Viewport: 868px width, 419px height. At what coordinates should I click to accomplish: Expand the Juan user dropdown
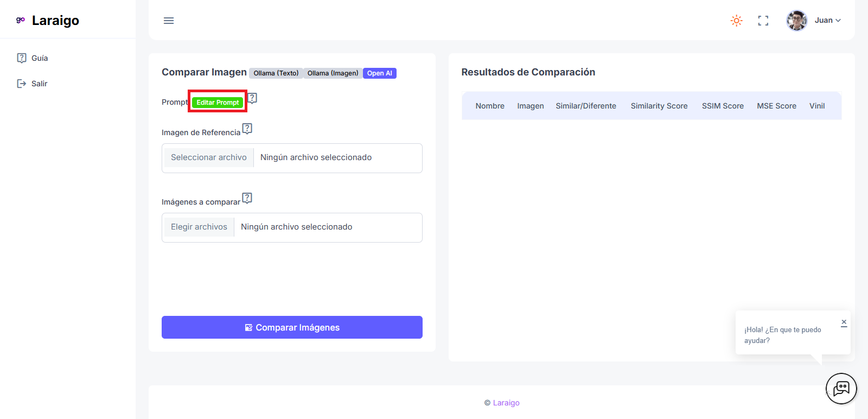coord(828,21)
